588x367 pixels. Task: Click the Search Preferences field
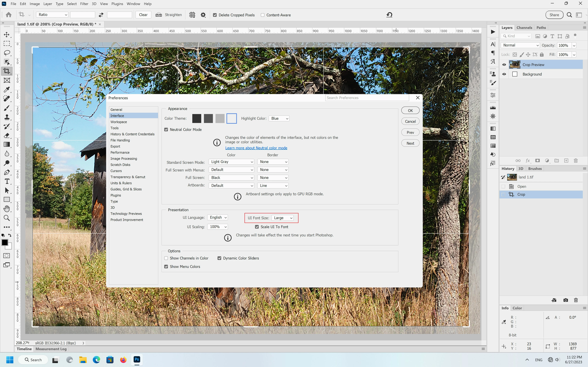367,98
